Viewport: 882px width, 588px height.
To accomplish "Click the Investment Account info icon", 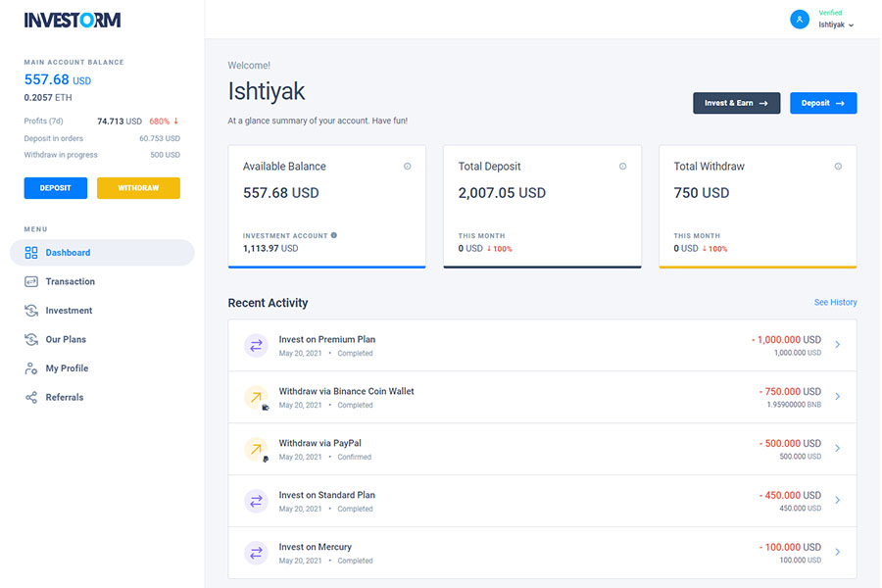I will pos(334,235).
